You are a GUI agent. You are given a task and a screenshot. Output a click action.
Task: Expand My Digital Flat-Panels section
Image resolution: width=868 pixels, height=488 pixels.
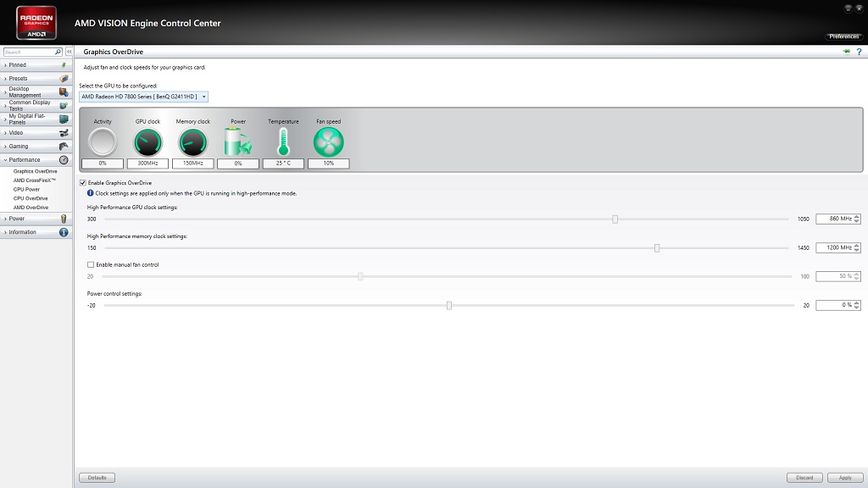coord(36,119)
